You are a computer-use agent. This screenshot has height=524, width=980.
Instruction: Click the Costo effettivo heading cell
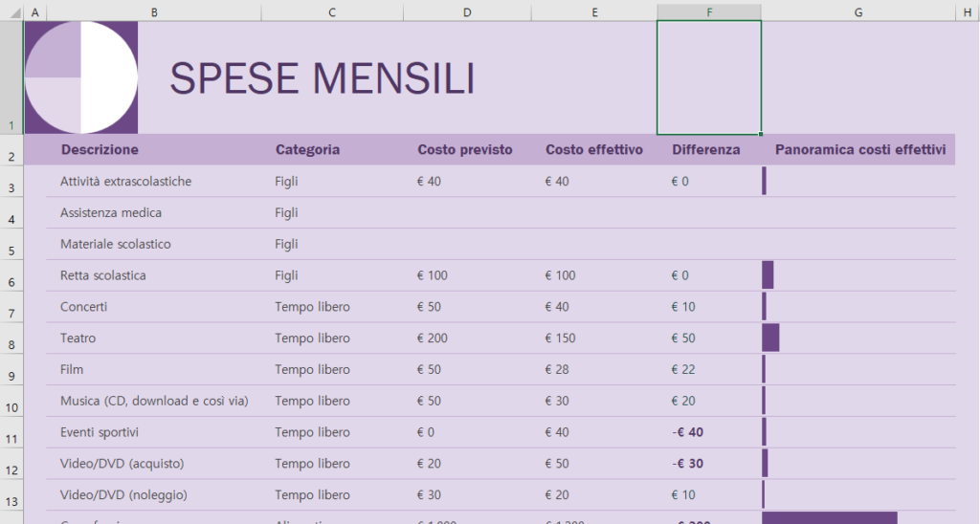point(593,150)
